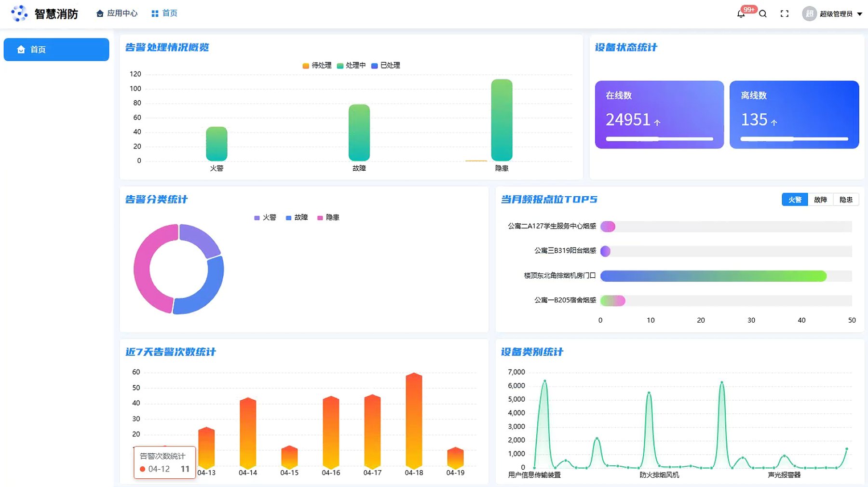Toggle 火警 legend in 告警分类统计
This screenshot has width=868, height=487.
tap(265, 217)
